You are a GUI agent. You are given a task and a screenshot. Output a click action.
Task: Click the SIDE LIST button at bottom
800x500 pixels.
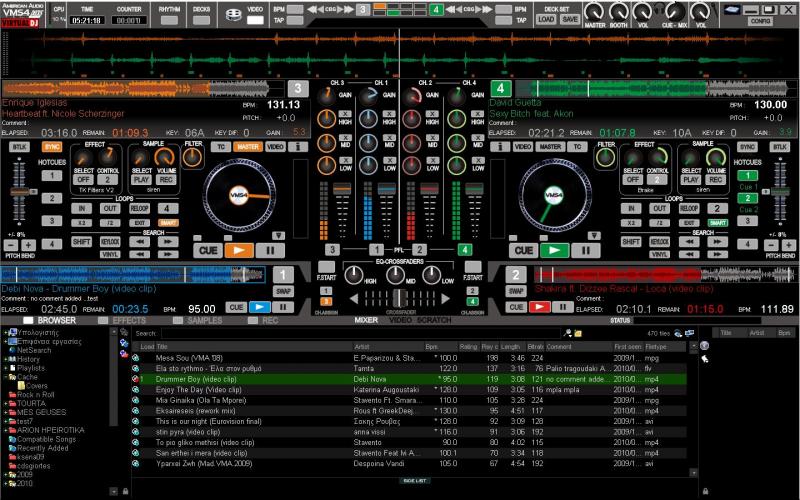(x=415, y=481)
